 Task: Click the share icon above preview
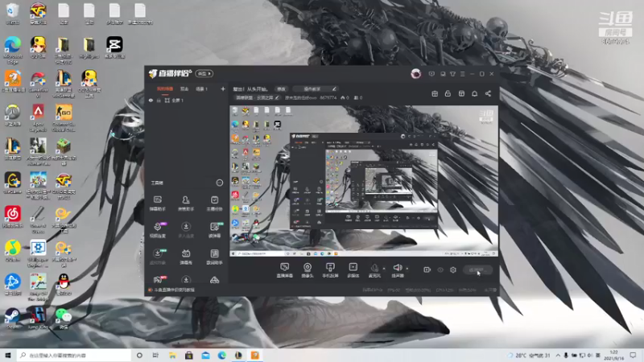click(488, 93)
